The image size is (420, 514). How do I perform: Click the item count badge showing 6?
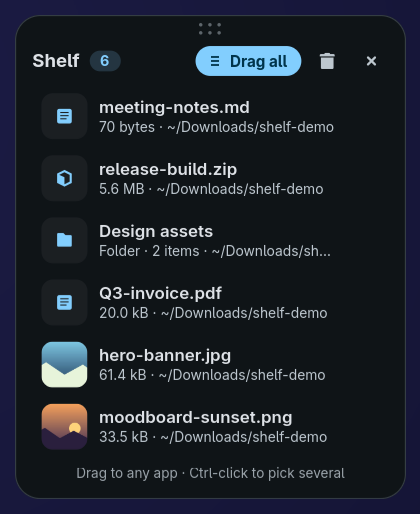pos(105,61)
